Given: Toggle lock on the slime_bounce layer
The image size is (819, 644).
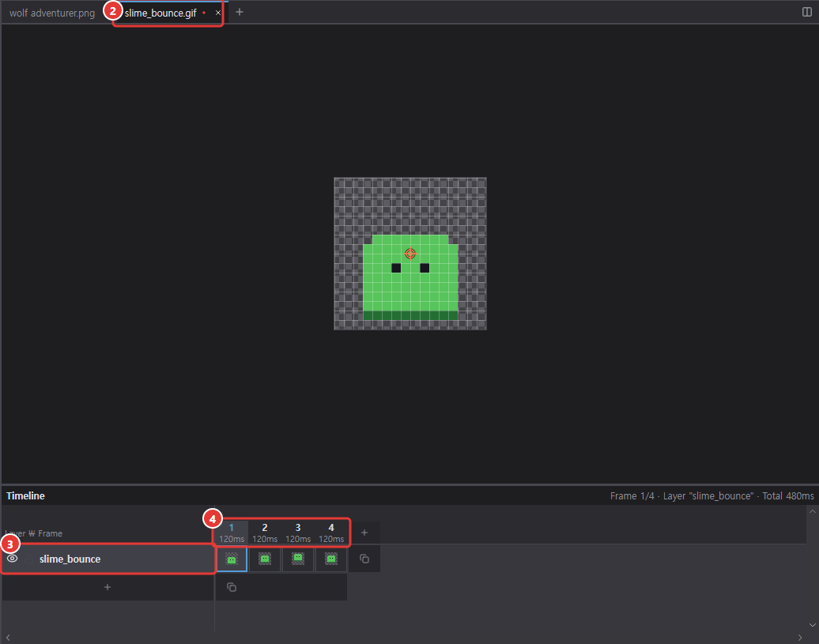Looking at the screenshot, I should [x=28, y=559].
